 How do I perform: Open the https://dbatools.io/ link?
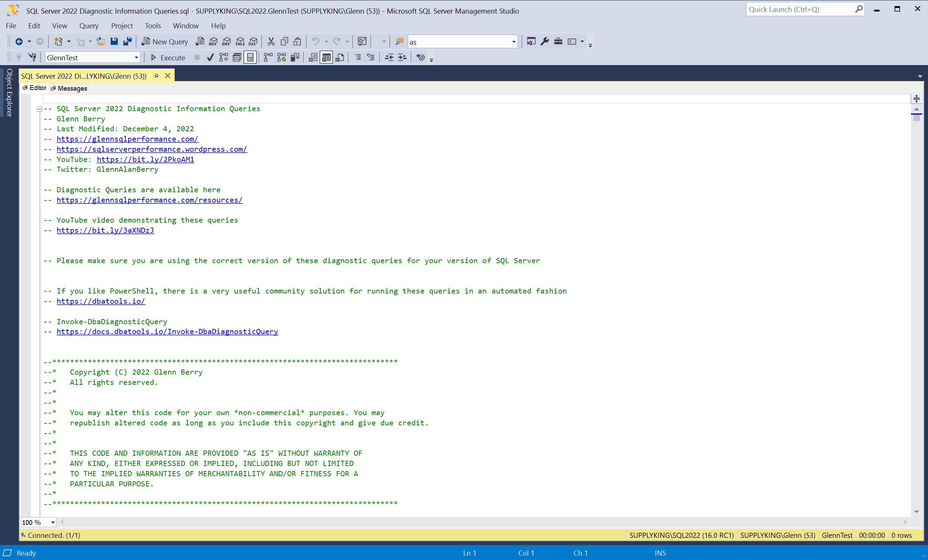[x=101, y=301]
